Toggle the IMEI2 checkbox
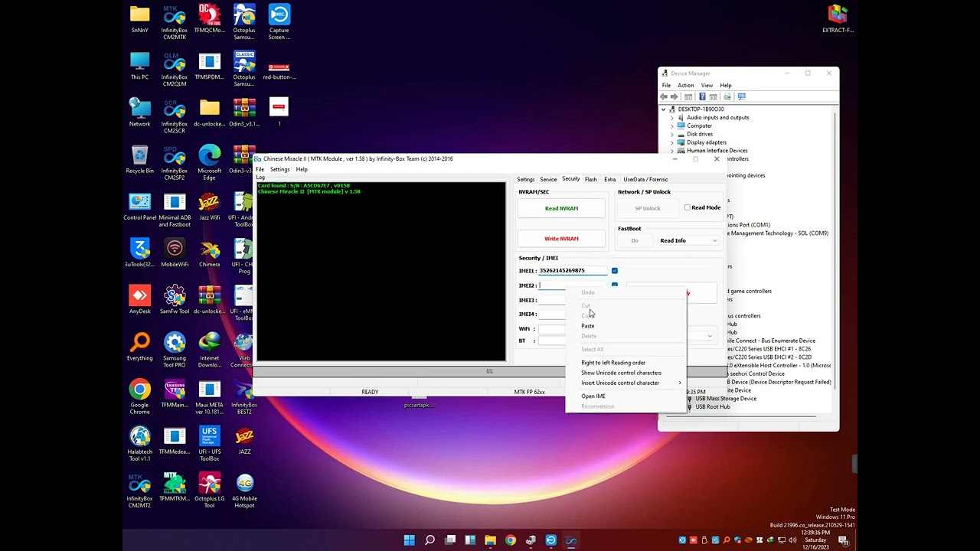Viewport: 980px width, 551px height. click(x=615, y=285)
